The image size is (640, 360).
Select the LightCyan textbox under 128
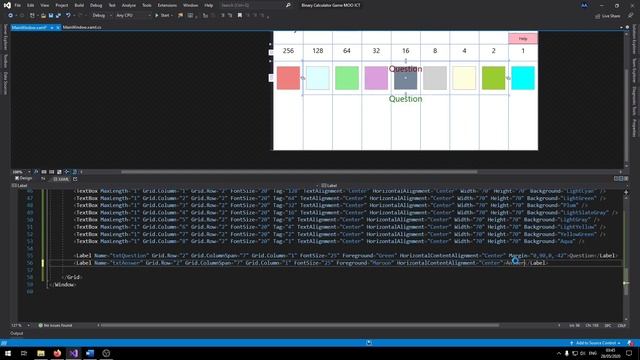[318, 78]
